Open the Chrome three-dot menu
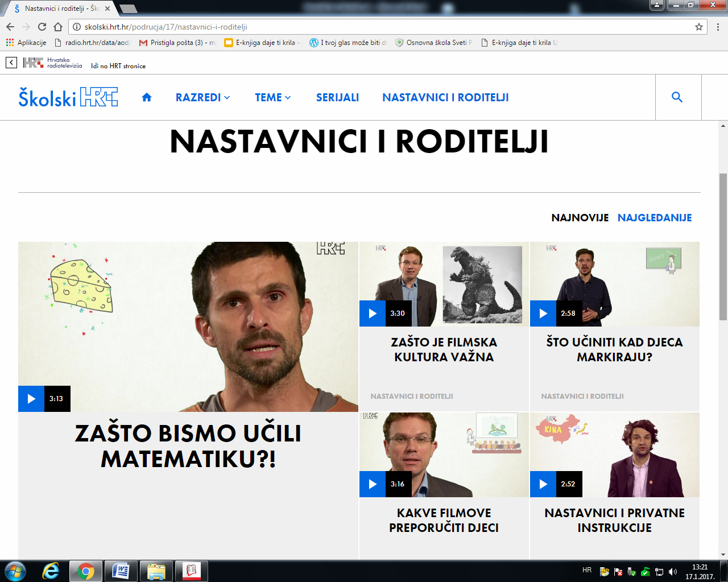The image size is (728, 582). click(x=718, y=27)
